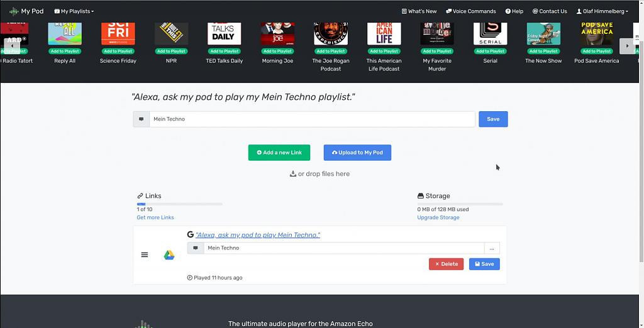Select the Joe Rogan Podcast artwork
This screenshot has height=328, width=644.
tap(331, 34)
